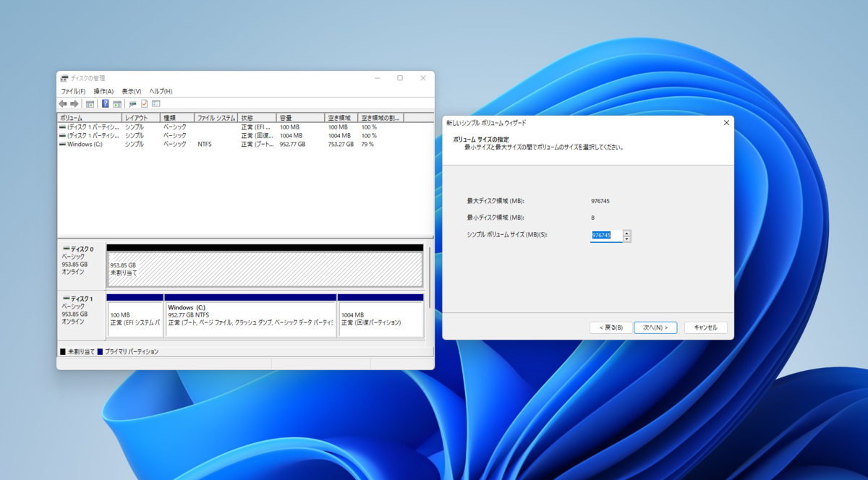This screenshot has height=480, width=868.
Task: Open the ヘルプ(H) menu
Action: 161,91
